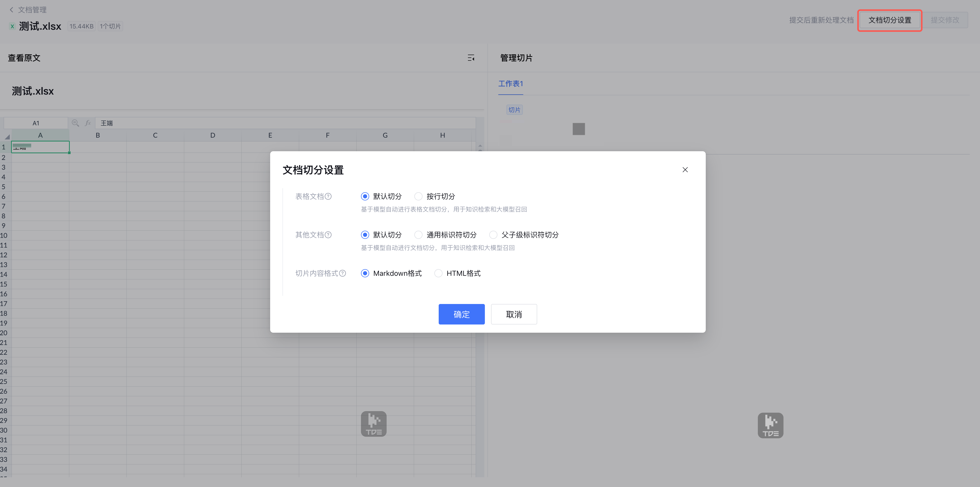
Task: Select 通用标识符切分 radio option
Action: (418, 235)
